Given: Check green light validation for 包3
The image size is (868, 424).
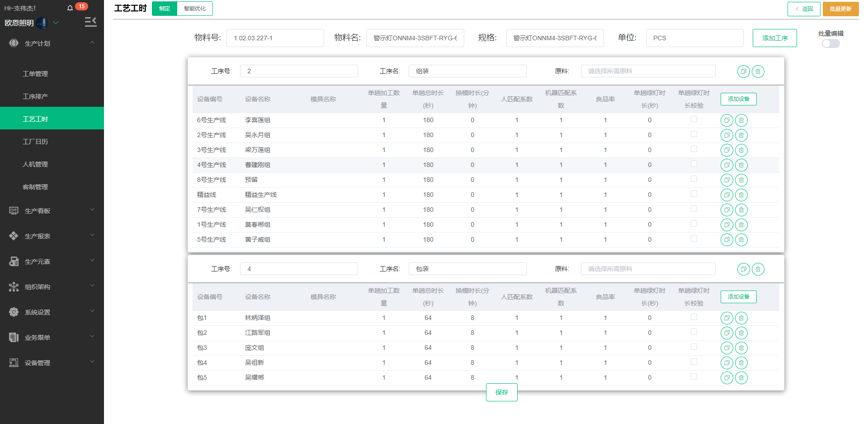Looking at the screenshot, I should 694,347.
